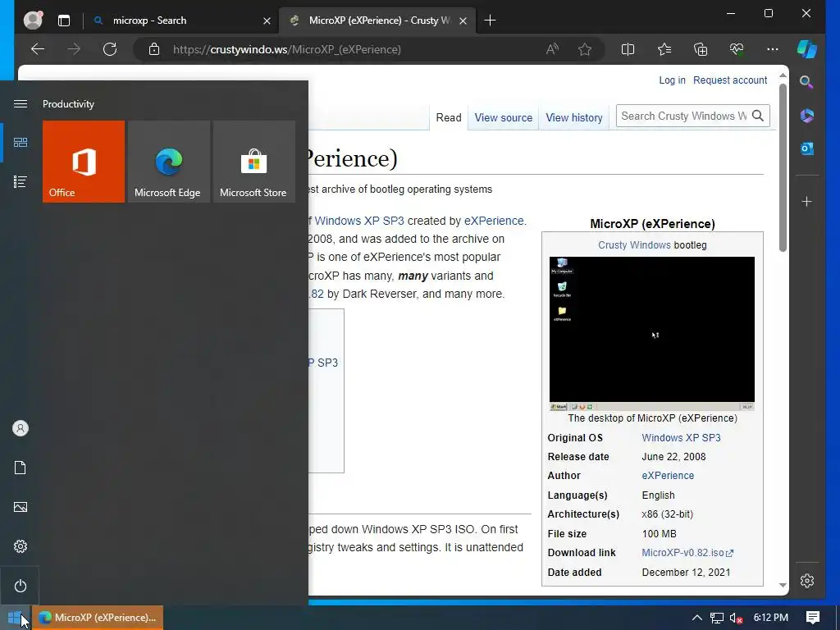Add a sidebar app with plus icon
This screenshot has width=840, height=630.
pos(807,202)
